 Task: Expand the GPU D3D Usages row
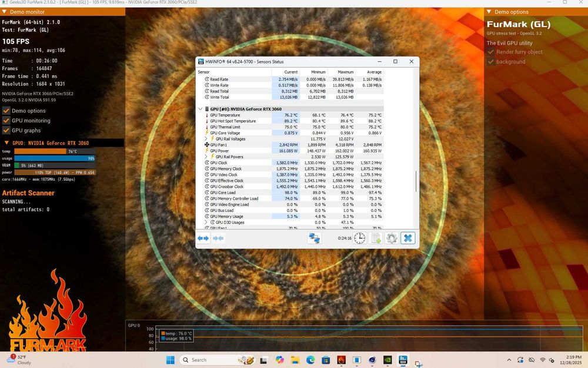206,223
